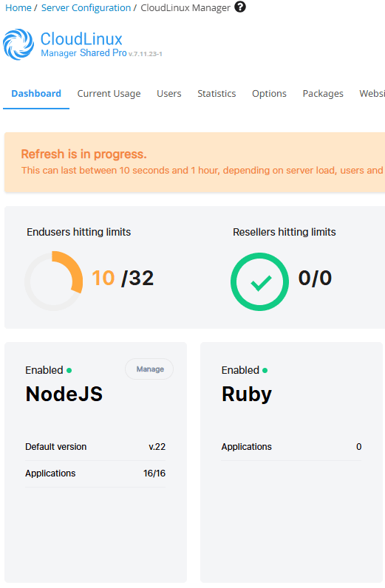Image resolution: width=385 pixels, height=588 pixels.
Task: Open the Packages tab
Action: pos(323,93)
